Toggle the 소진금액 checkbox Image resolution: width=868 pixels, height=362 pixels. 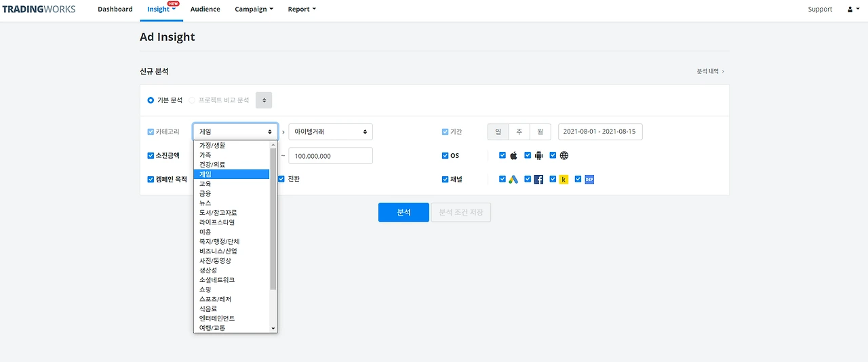151,155
